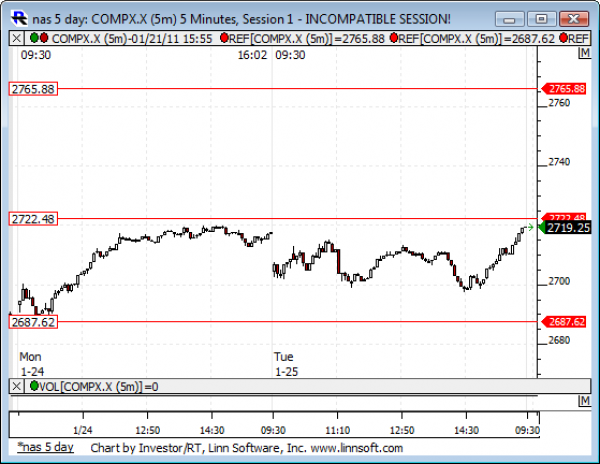Click the M button of the volume pane
The image size is (600, 464).
tap(584, 401)
